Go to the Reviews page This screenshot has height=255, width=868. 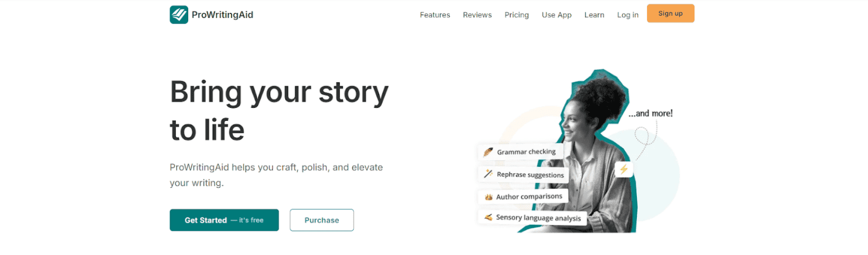click(477, 15)
